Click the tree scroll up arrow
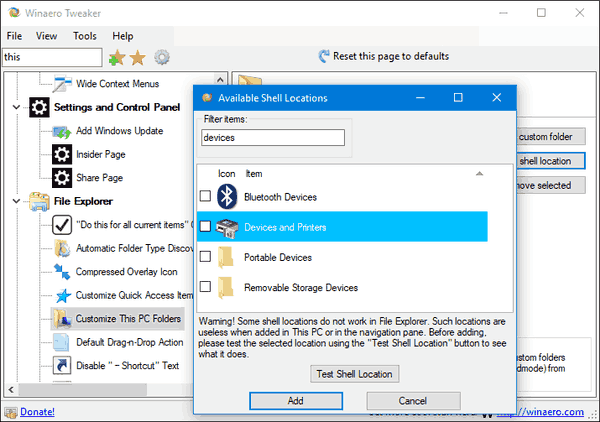 tap(220, 80)
